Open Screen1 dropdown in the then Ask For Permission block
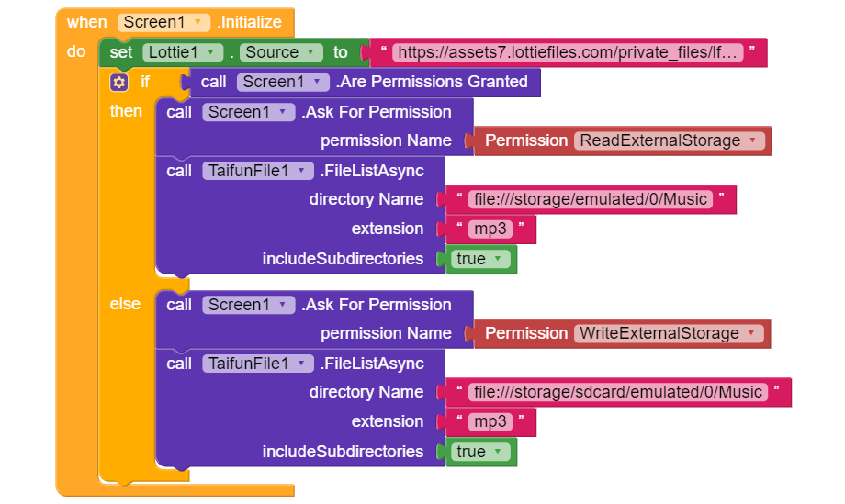 click(x=248, y=112)
